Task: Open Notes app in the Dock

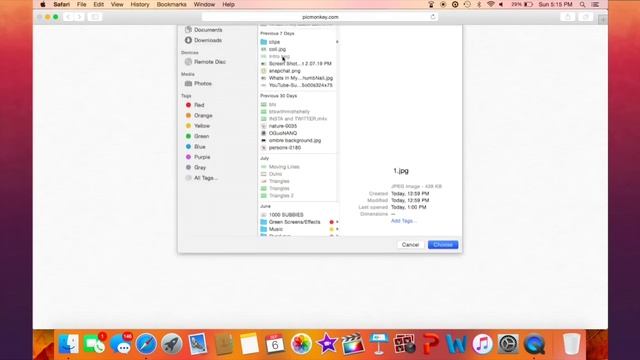Action: [x=249, y=344]
